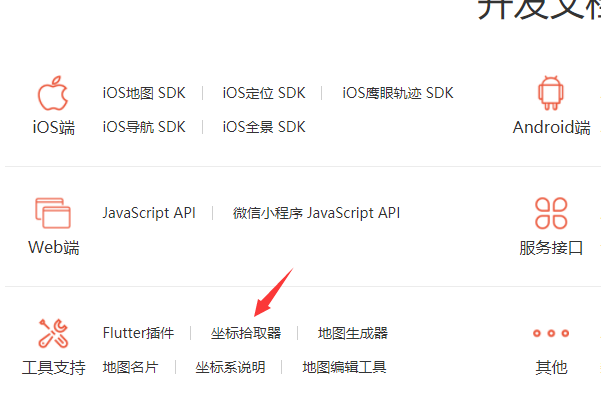Click the Flutter插件 link
The image size is (601, 406).
138,333
